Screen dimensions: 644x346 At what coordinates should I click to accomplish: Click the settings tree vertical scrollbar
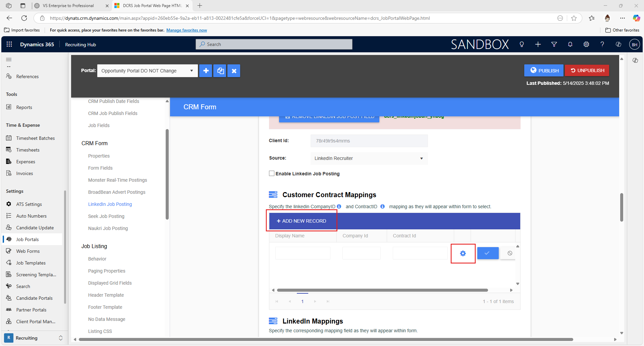[x=167, y=174]
